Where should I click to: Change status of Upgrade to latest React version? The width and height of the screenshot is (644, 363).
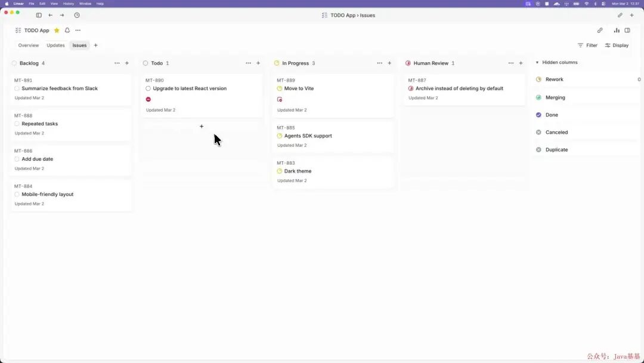coord(148,88)
